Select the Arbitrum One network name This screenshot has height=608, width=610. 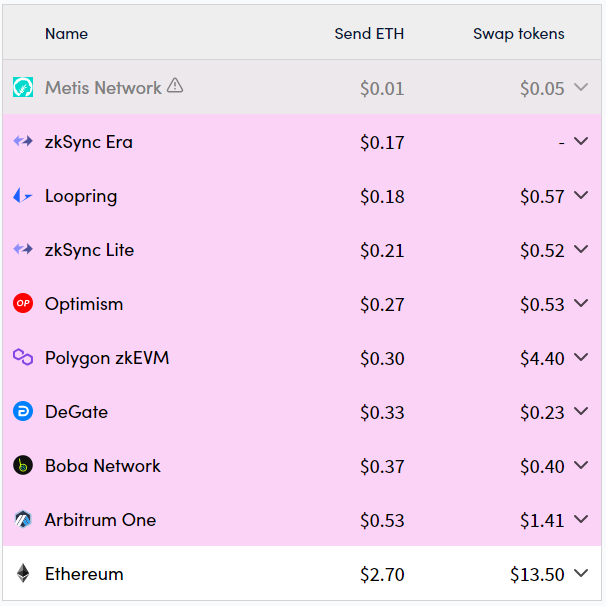[100, 520]
